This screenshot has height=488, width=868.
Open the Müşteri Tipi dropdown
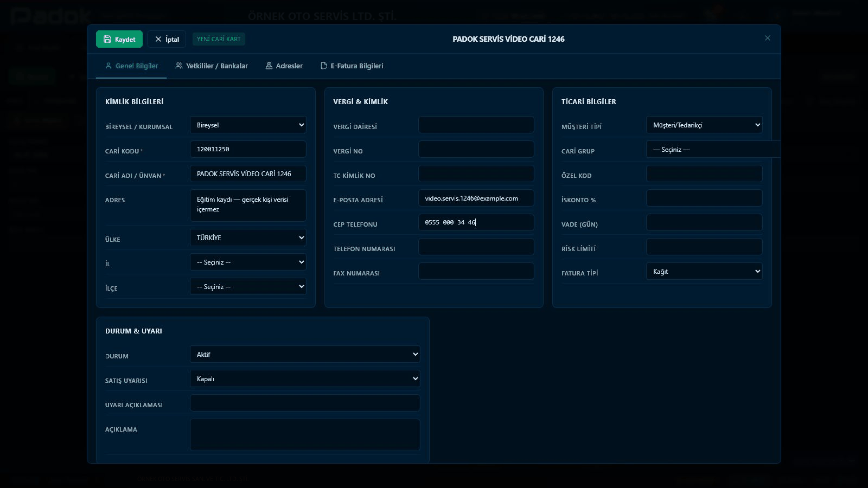click(704, 125)
